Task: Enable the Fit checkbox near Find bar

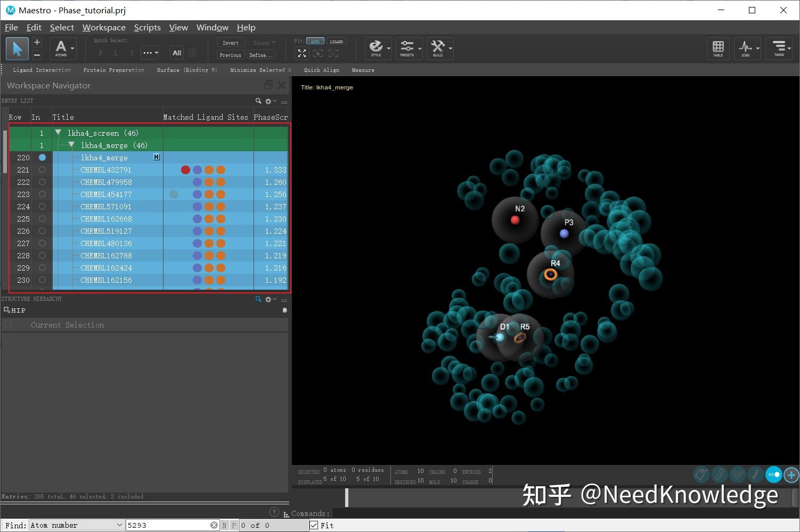Action: pyautogui.click(x=314, y=525)
